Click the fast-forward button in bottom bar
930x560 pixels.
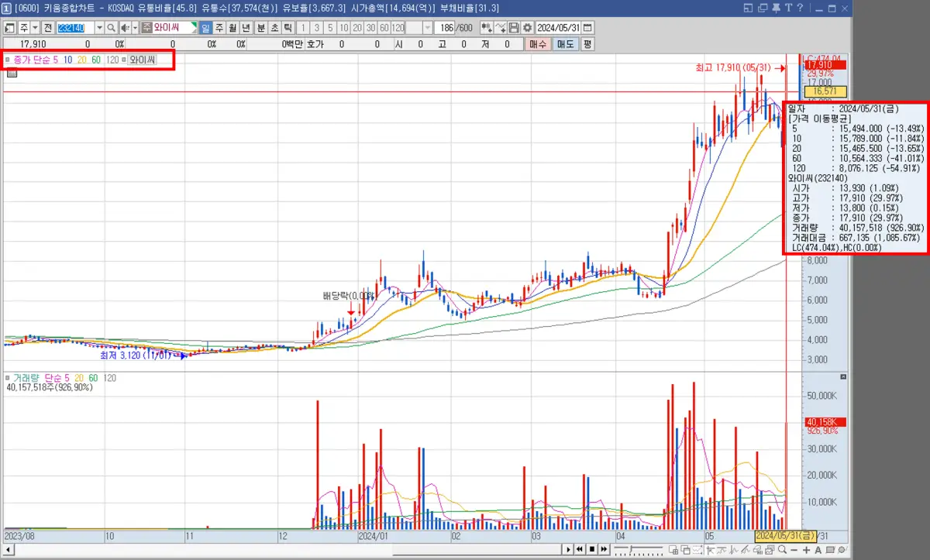604,549
